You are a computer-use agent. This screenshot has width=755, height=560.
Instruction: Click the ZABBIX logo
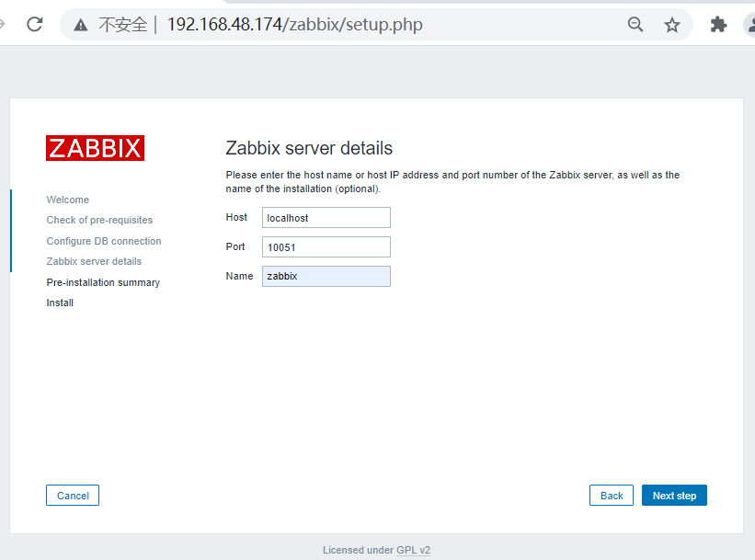[x=95, y=148]
